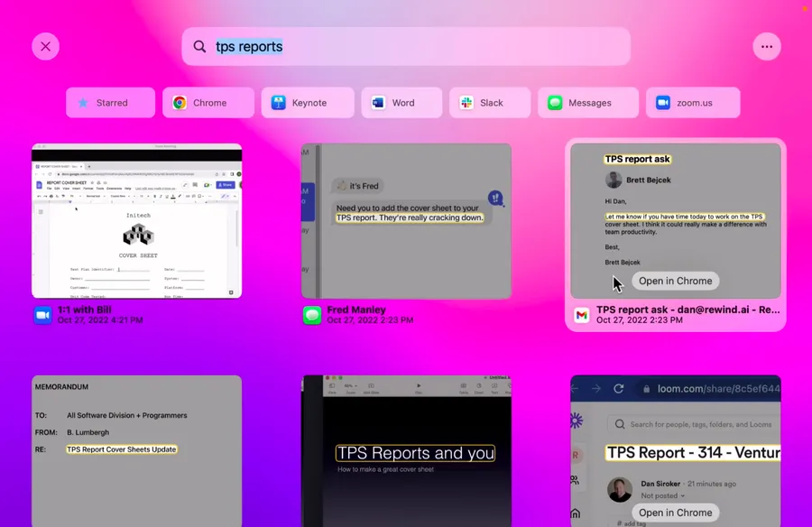Click the Loom home icon in sidebar thumbnail

(576, 513)
